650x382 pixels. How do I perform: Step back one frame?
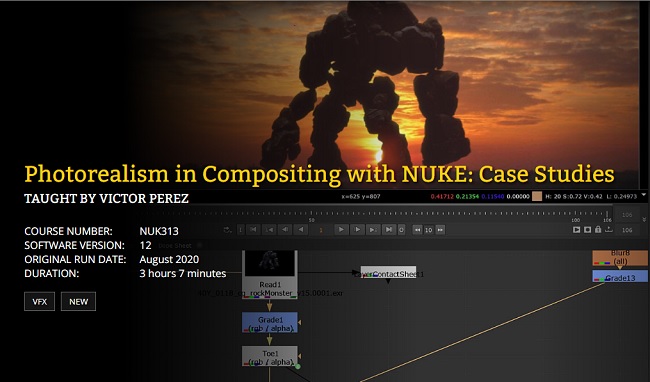point(285,230)
